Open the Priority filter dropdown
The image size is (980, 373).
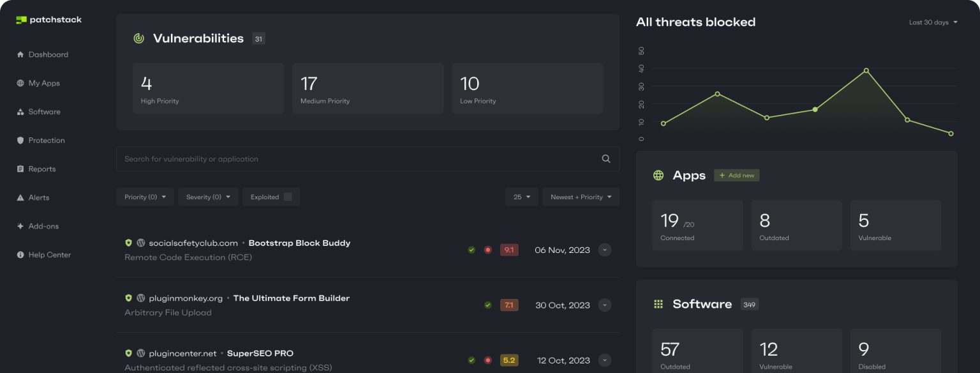pos(145,197)
